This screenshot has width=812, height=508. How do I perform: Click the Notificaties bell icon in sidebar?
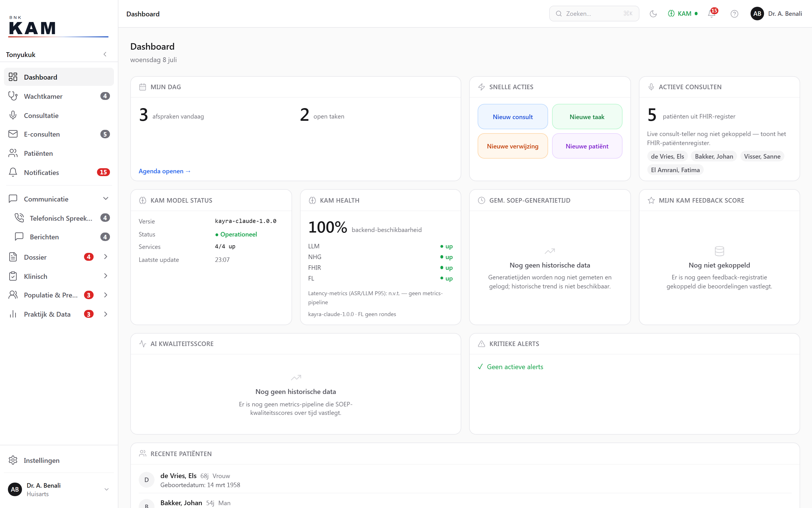(13, 172)
